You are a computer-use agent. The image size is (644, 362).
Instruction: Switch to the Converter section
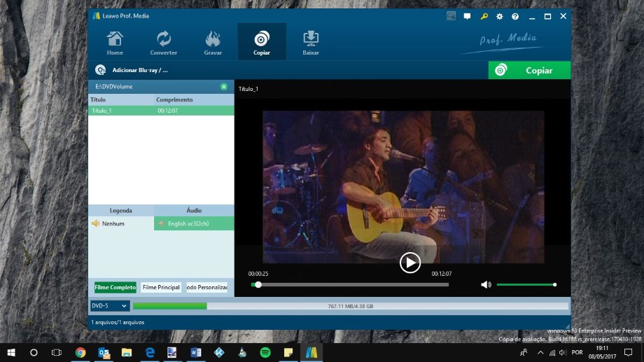(x=163, y=43)
